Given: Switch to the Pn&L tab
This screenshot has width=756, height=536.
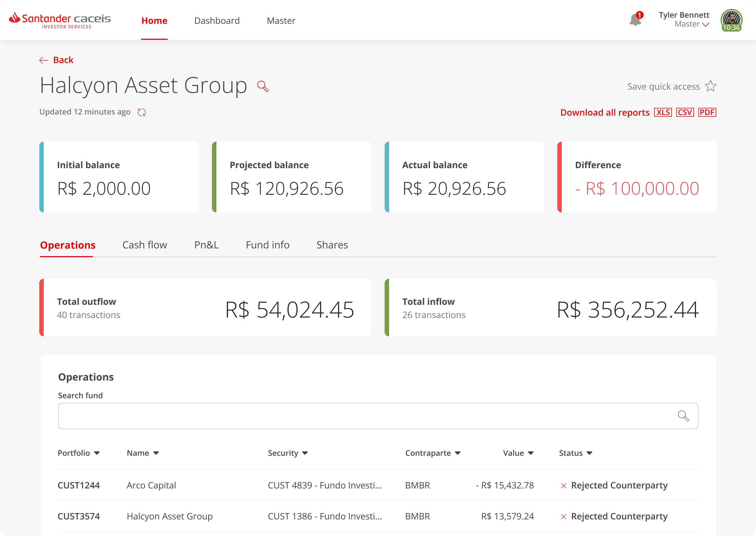Looking at the screenshot, I should 206,245.
